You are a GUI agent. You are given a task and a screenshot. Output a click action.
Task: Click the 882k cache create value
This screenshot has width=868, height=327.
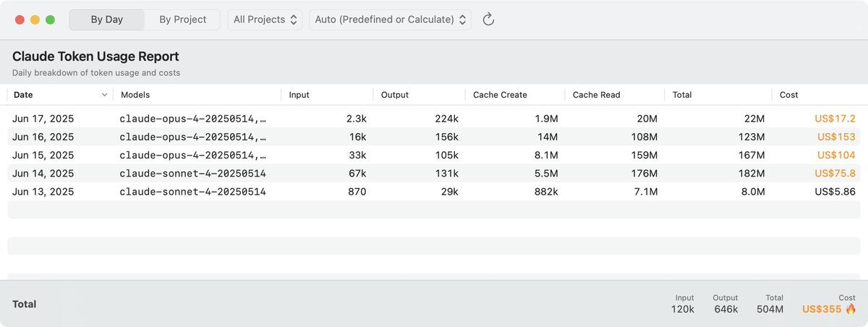[545, 192]
